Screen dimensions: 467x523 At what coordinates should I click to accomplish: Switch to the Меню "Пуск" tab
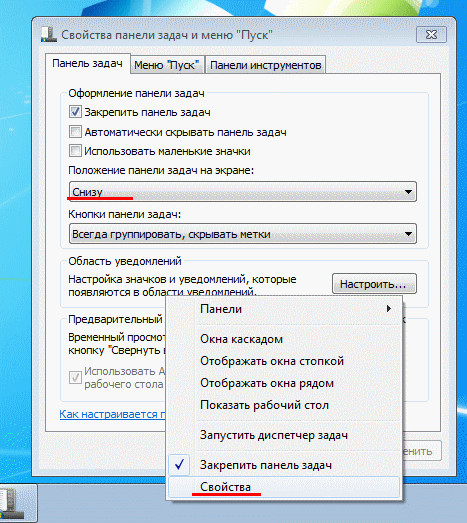[167, 65]
